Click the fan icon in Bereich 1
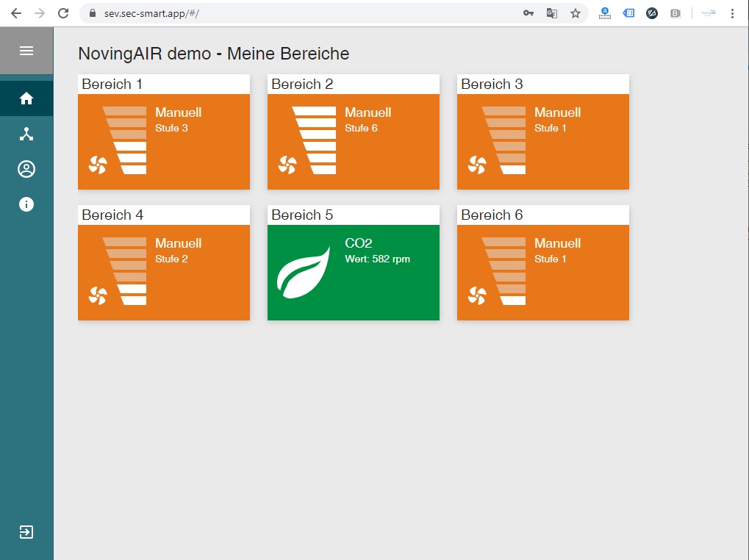The height and width of the screenshot is (560, 749). (x=98, y=165)
